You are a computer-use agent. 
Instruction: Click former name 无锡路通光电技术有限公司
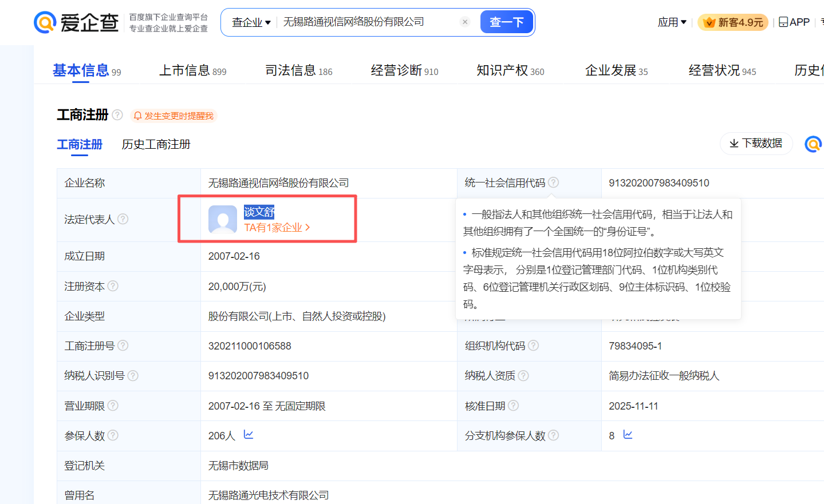coord(269,495)
